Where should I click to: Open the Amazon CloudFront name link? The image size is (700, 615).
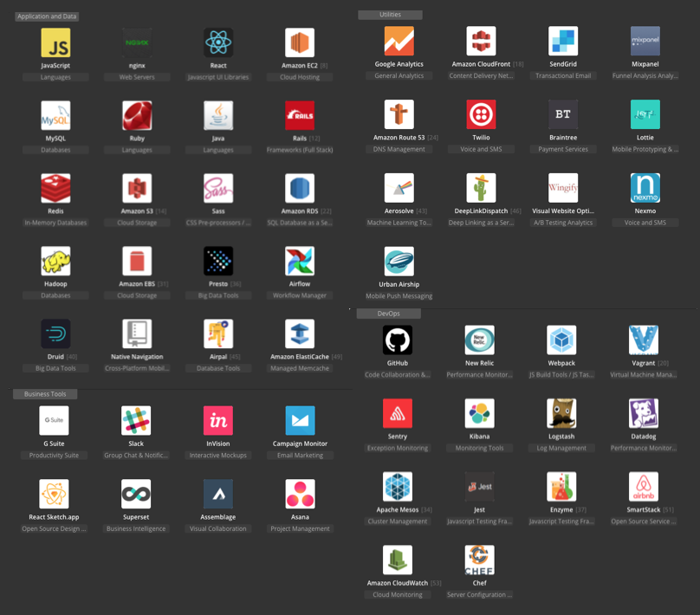[481, 64]
